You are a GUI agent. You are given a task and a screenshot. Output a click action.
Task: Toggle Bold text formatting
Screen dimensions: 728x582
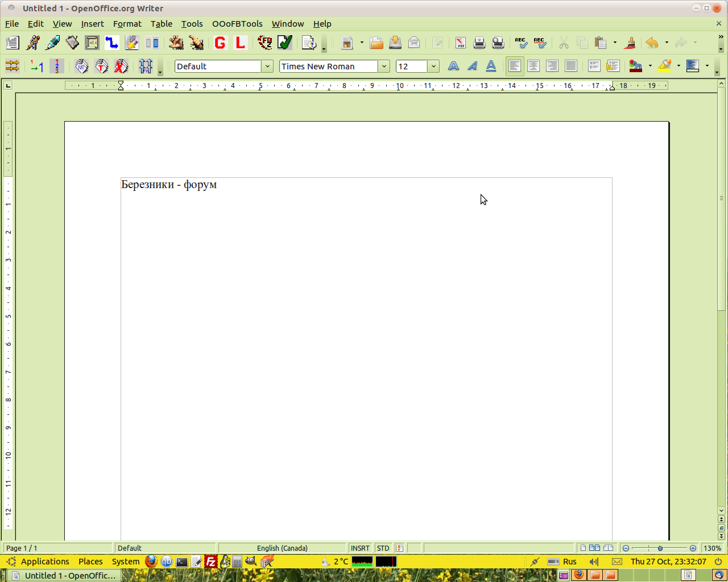pos(453,66)
